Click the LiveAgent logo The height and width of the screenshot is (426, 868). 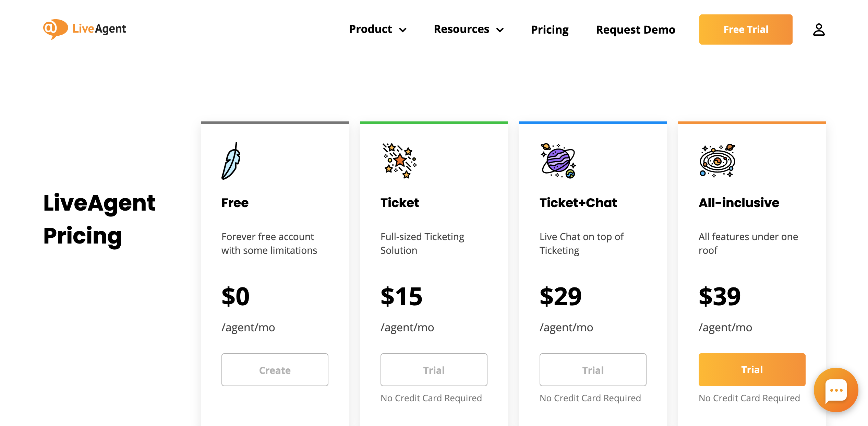click(x=85, y=29)
